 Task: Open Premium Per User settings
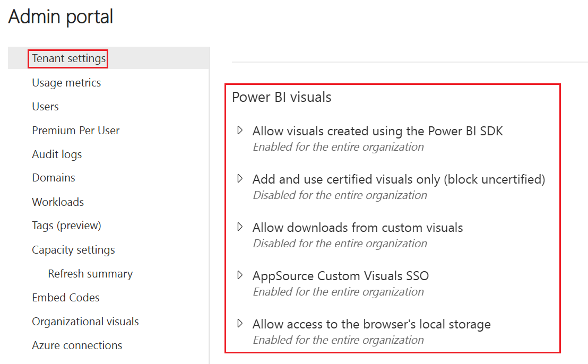76,131
